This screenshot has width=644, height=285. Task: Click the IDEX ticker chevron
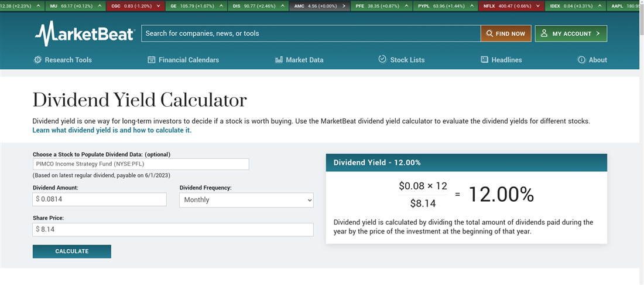pyautogui.click(x=600, y=6)
